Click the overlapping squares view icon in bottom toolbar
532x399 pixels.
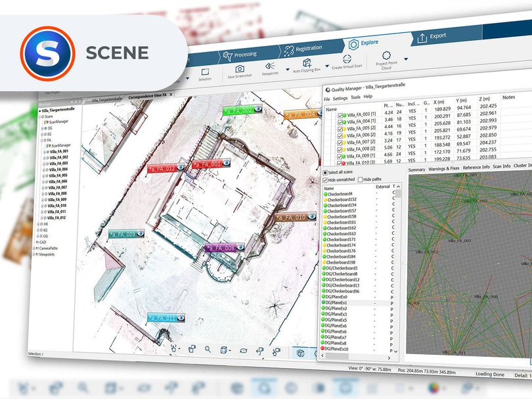pyautogui.click(x=192, y=349)
